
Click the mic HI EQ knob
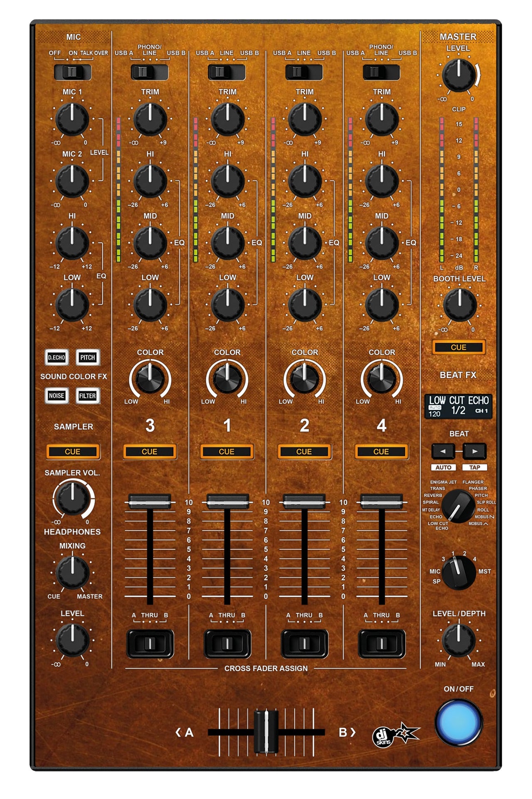pos(72,243)
